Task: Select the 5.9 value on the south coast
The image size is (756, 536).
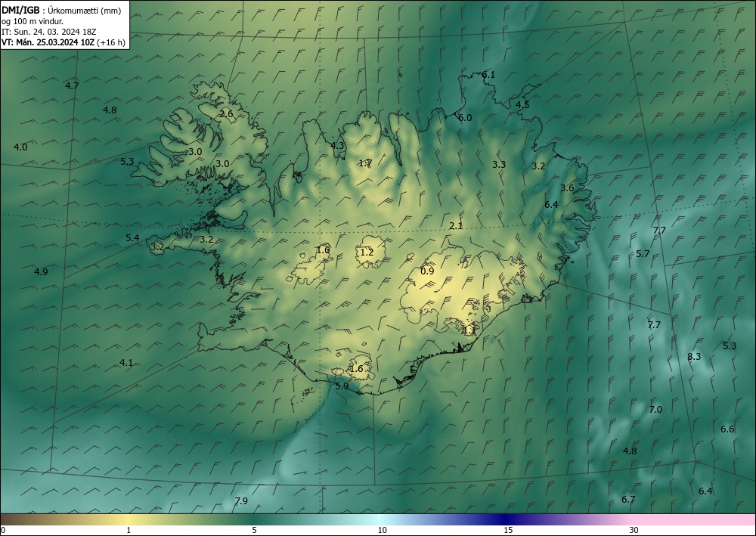Action: tap(342, 386)
